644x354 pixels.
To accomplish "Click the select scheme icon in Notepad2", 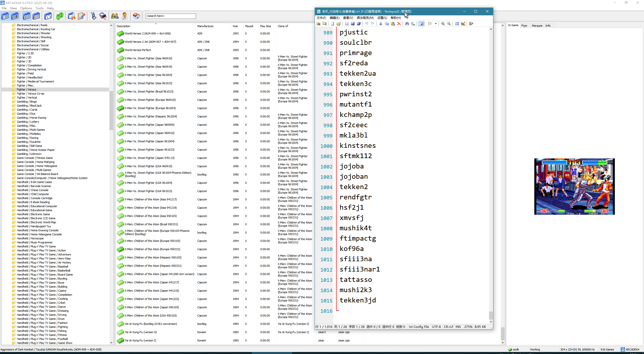I will [457, 24].
